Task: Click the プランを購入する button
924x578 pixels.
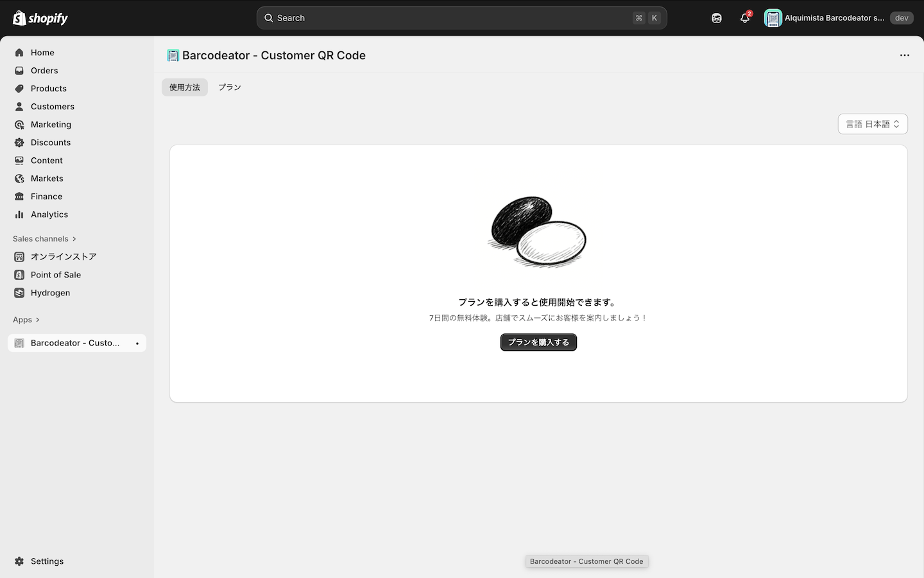Action: pos(538,342)
